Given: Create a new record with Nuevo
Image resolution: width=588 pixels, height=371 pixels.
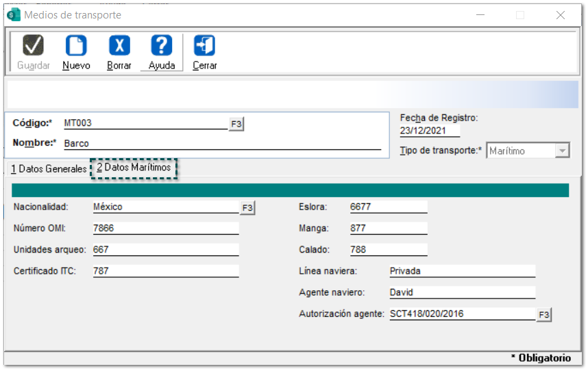Looking at the screenshot, I should (76, 46).
